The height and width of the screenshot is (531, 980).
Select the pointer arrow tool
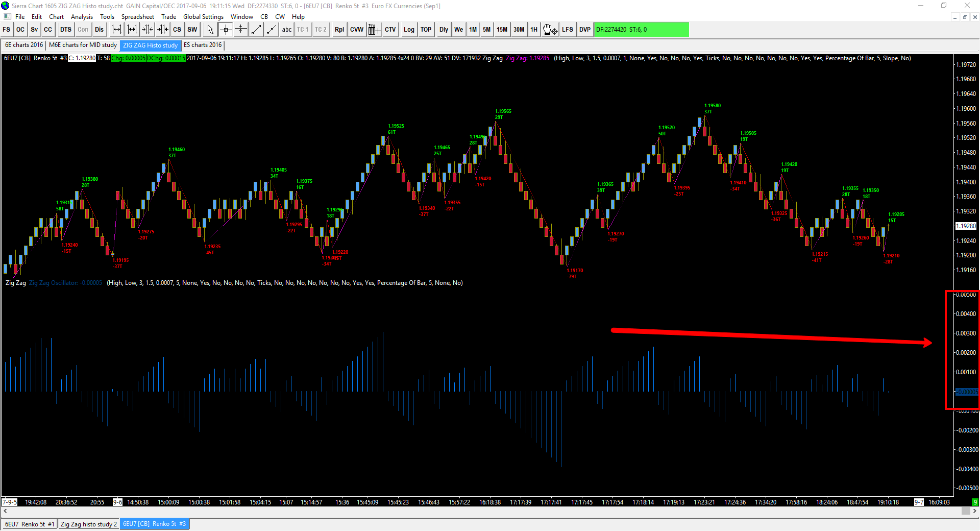pos(210,30)
